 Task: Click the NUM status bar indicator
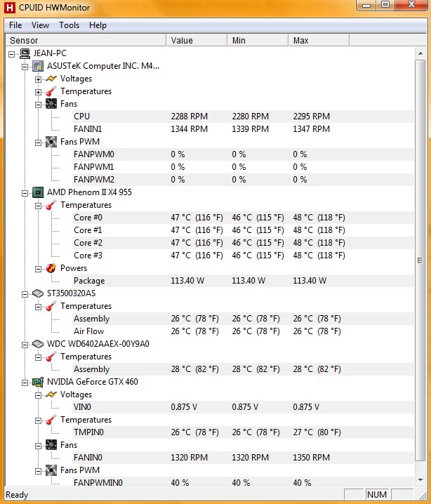pyautogui.click(x=377, y=494)
